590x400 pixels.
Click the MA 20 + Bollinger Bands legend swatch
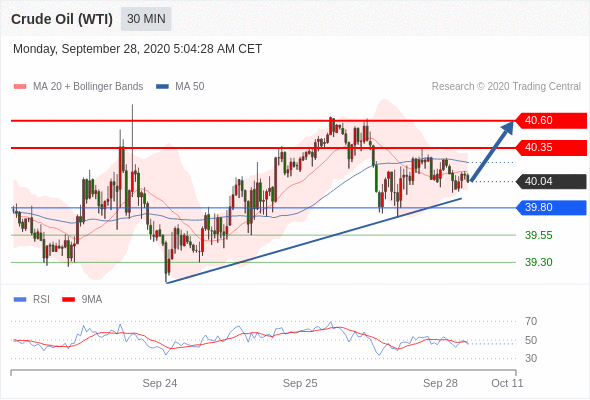coord(20,87)
